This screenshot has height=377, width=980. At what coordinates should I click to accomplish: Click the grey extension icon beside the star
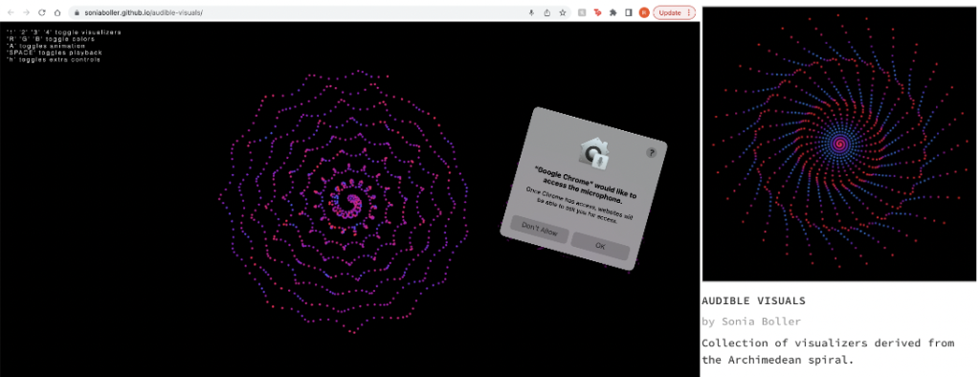click(582, 12)
